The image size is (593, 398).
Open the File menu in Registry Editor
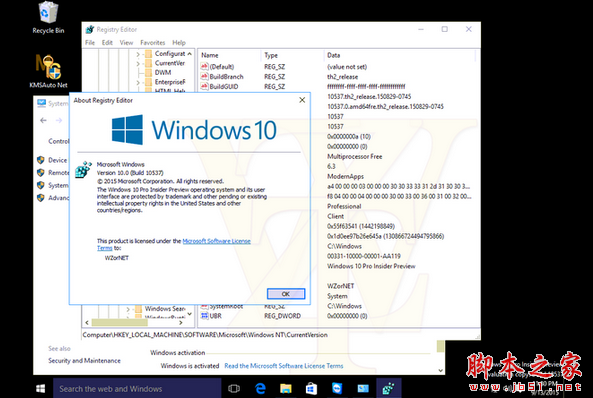click(x=90, y=43)
